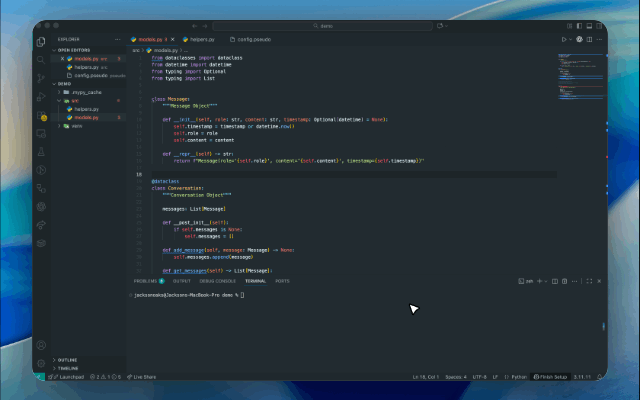
Task: Switch to the config.pseudo editor tab
Action: click(251, 40)
